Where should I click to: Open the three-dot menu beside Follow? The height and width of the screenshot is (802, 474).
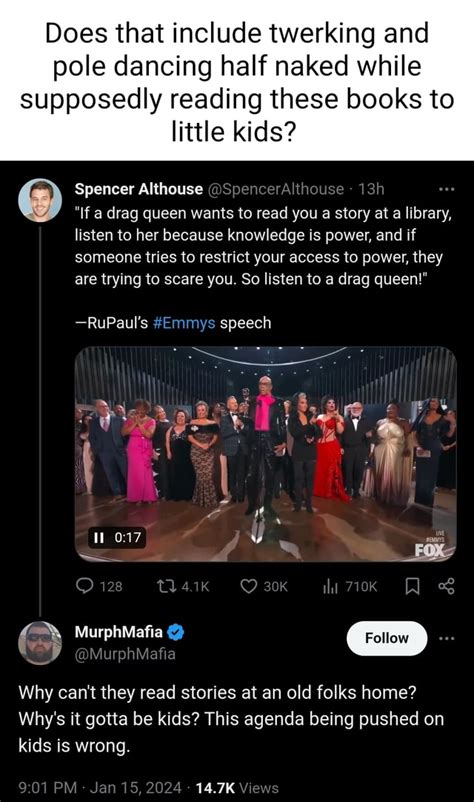point(446,638)
